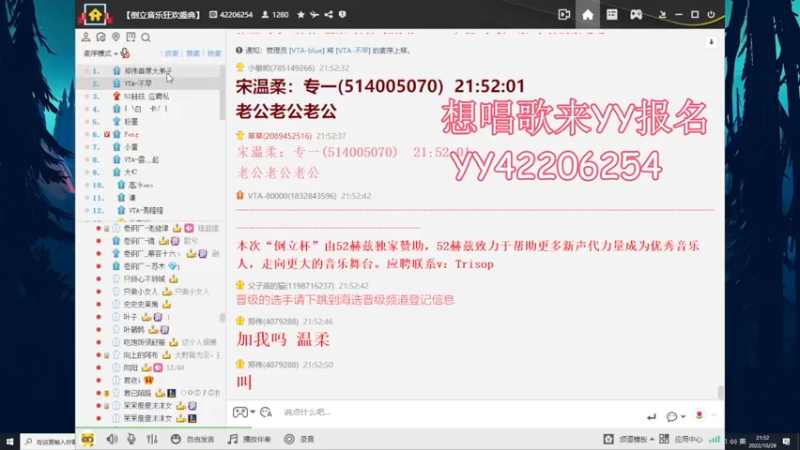Open the shield security icon in title bar
This screenshot has height=450, width=800.
click(342, 15)
